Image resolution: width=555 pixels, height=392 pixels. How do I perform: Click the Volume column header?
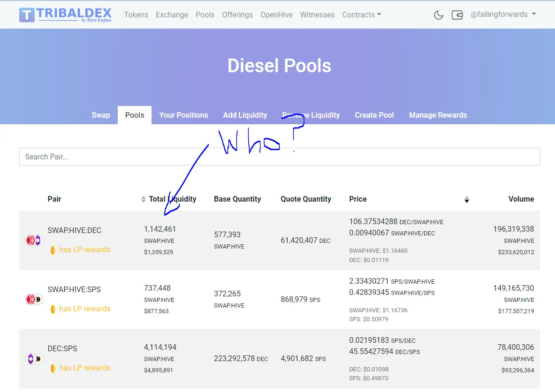521,199
